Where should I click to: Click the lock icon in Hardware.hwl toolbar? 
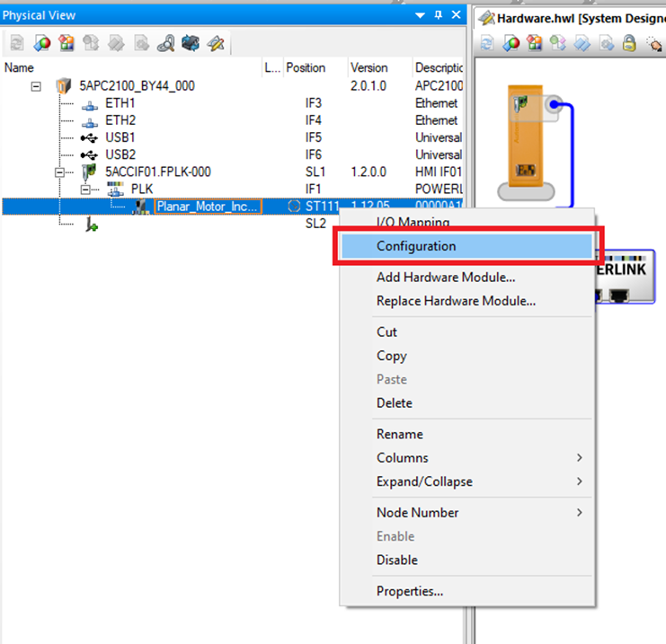[629, 43]
